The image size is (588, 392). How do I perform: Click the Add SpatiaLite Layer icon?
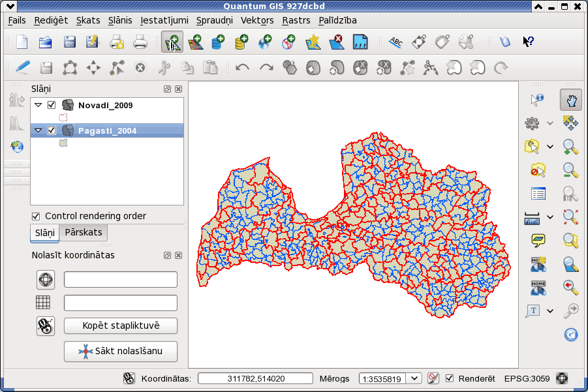coord(241,42)
